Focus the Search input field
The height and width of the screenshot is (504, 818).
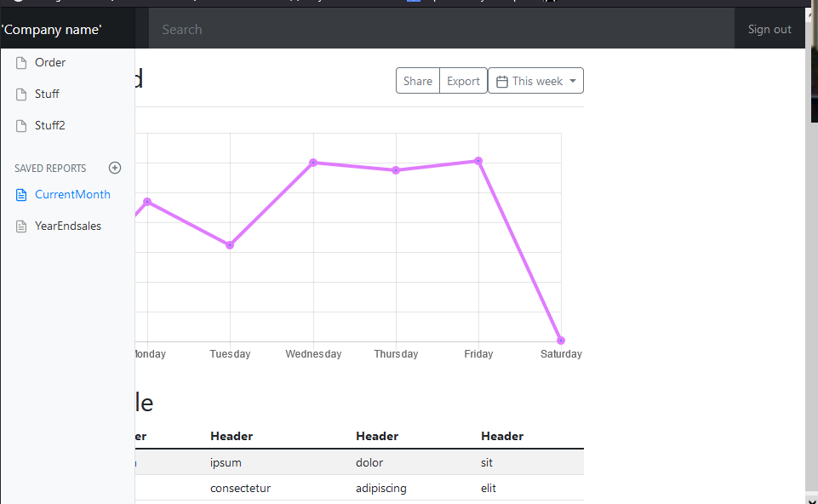click(x=442, y=29)
